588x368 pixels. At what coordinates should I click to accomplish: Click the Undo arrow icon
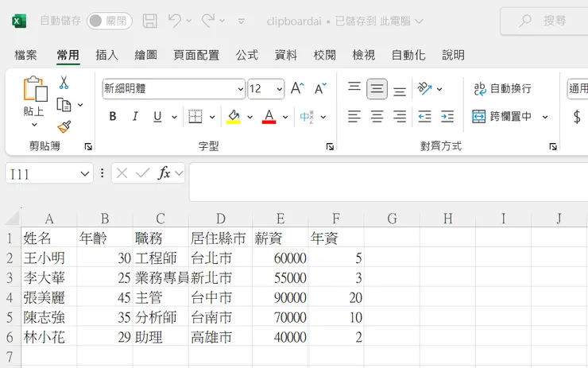pos(174,20)
